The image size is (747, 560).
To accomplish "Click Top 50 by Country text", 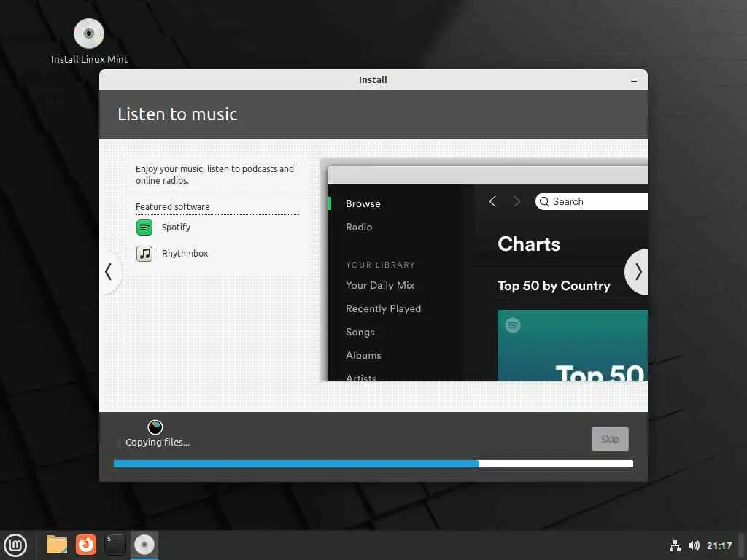I will click(x=554, y=286).
